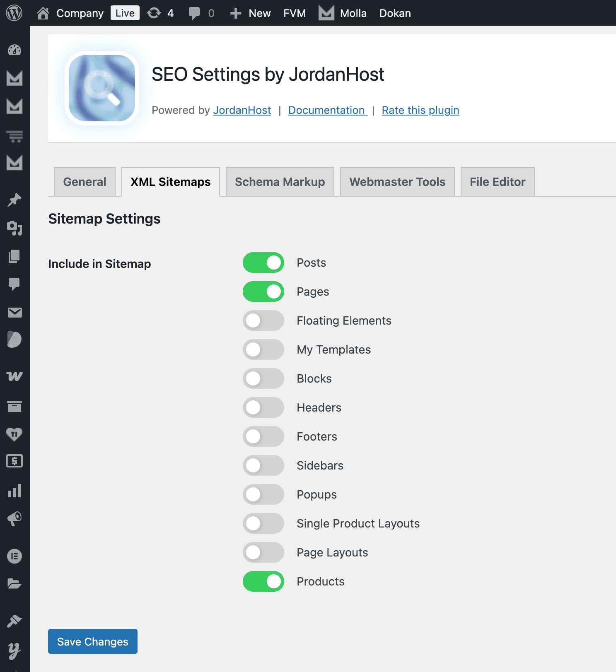Open the Media icon in sidebar
616x672 pixels.
point(14,228)
